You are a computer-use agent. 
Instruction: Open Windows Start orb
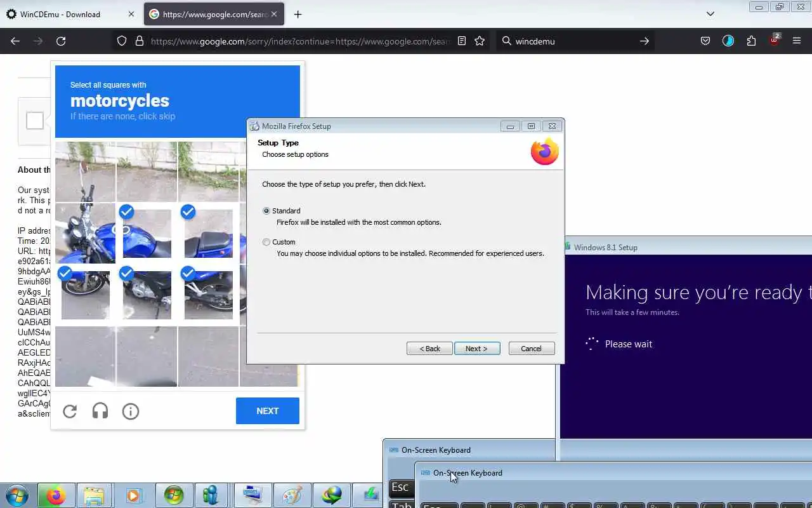(16, 495)
